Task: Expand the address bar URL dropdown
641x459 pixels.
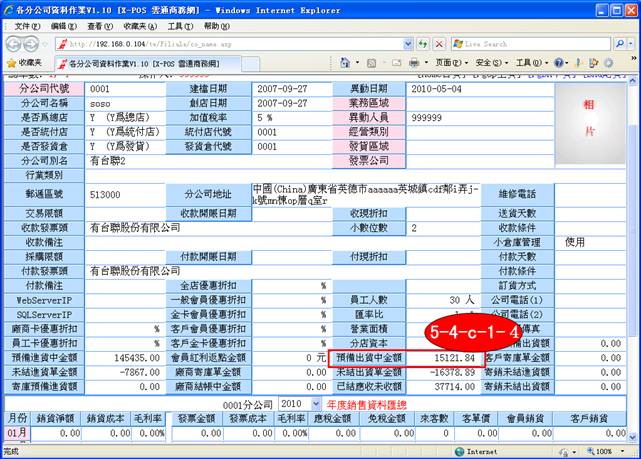Action: [406, 44]
